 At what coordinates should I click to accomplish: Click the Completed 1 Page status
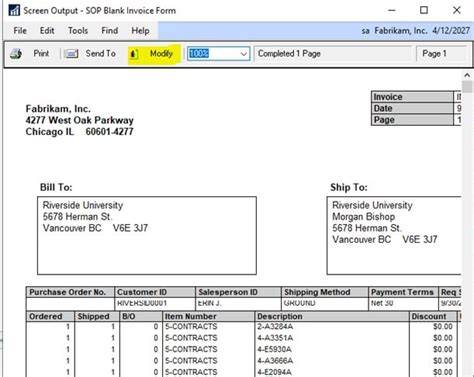pyautogui.click(x=289, y=53)
